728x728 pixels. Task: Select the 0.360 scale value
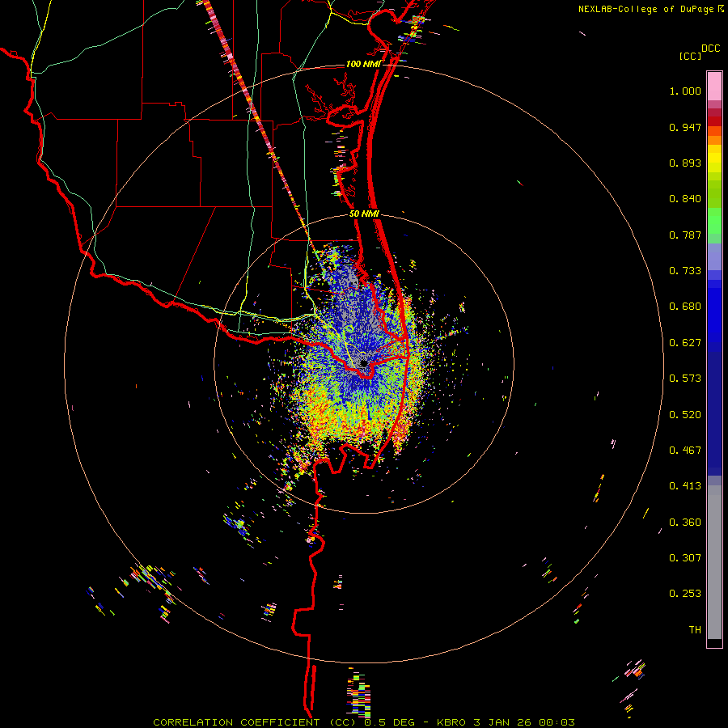click(685, 523)
